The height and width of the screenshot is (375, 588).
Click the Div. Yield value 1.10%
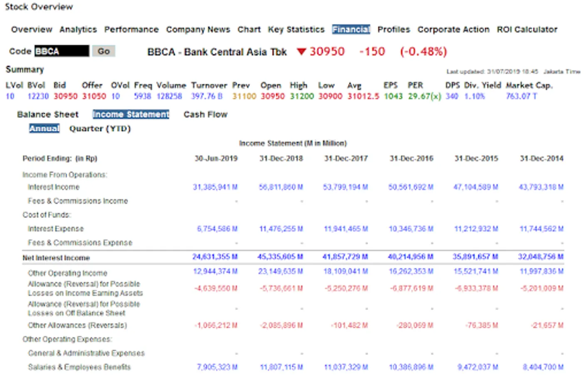tap(475, 96)
